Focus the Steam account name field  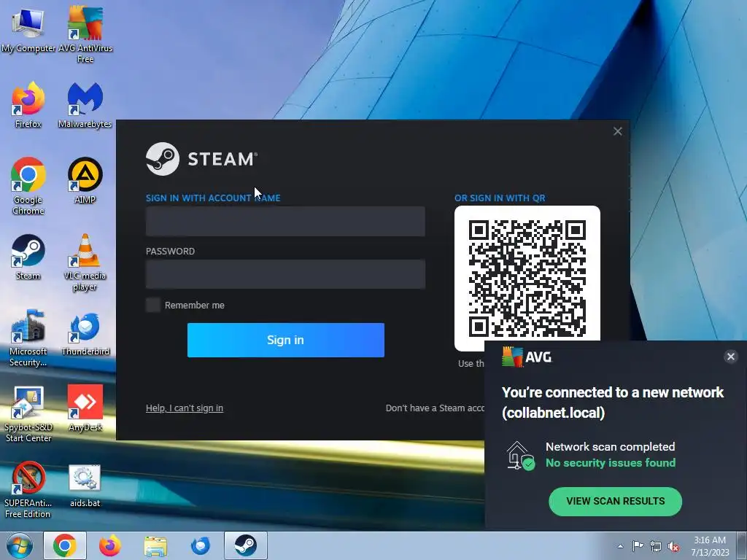click(x=285, y=222)
